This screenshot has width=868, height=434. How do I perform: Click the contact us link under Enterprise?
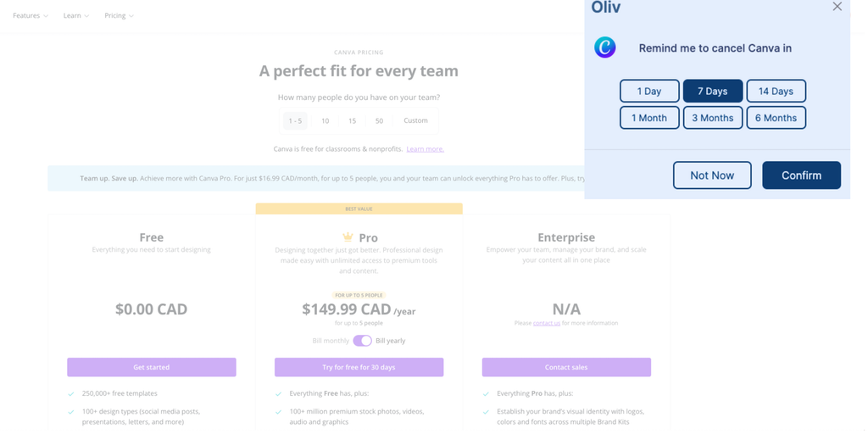pos(547,323)
